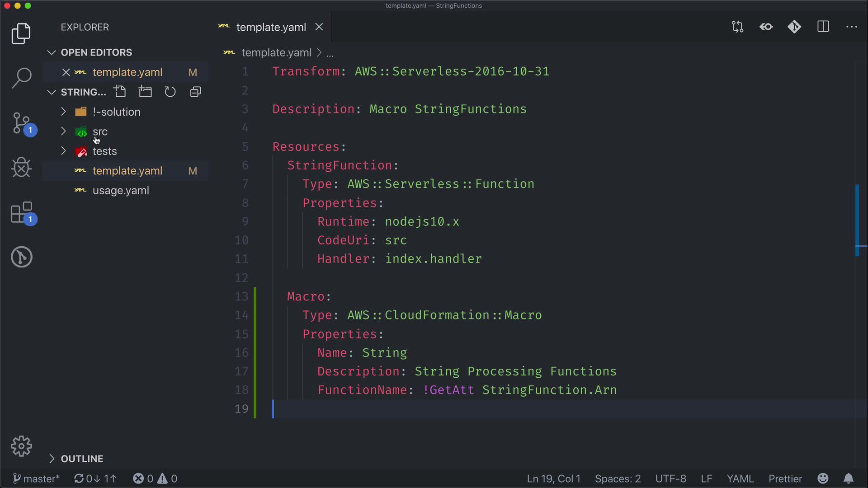Click the New Folder icon in explorer
This screenshot has width=868, height=488.
[145, 92]
